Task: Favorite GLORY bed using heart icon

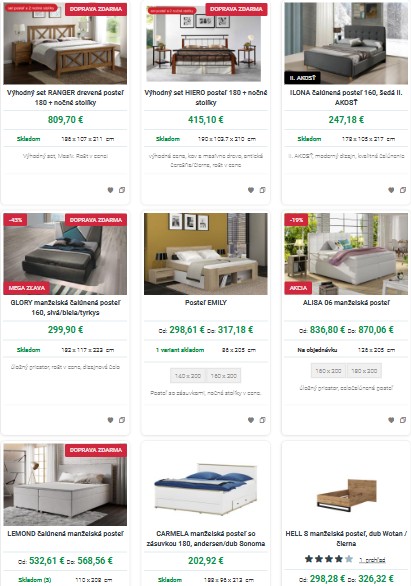Action: click(x=110, y=420)
